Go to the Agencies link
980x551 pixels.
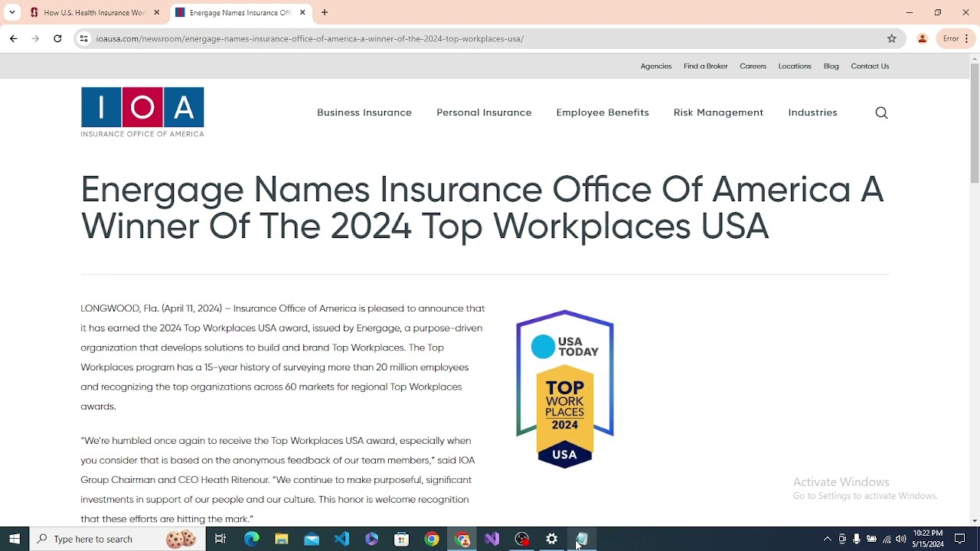pos(656,66)
